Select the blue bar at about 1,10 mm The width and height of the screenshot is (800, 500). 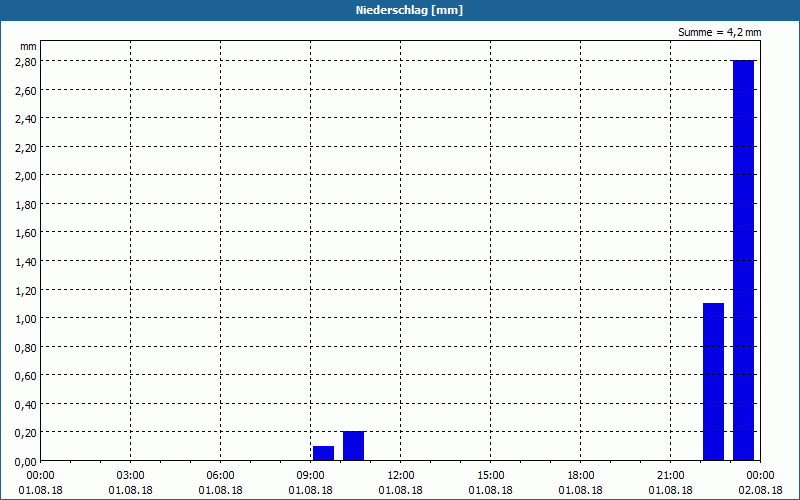pyautogui.click(x=713, y=382)
